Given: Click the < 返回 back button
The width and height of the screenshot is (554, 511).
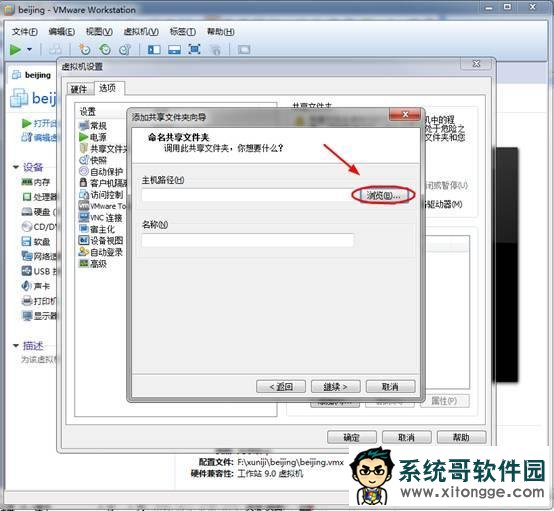Looking at the screenshot, I should (x=281, y=387).
